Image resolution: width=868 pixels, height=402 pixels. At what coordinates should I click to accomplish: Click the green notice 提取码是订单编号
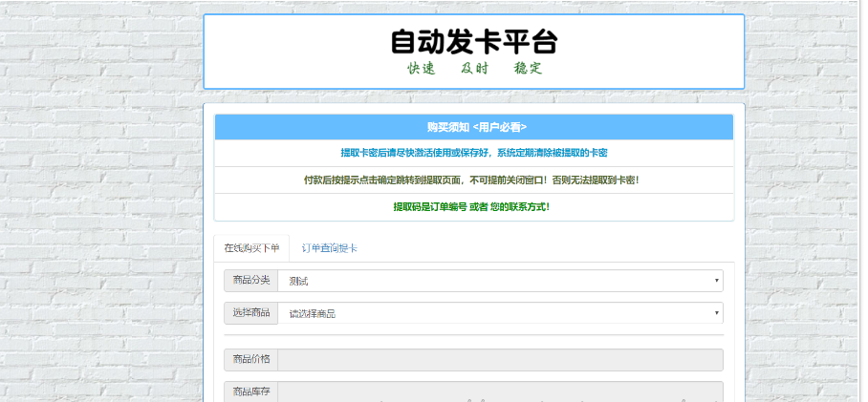[474, 206]
